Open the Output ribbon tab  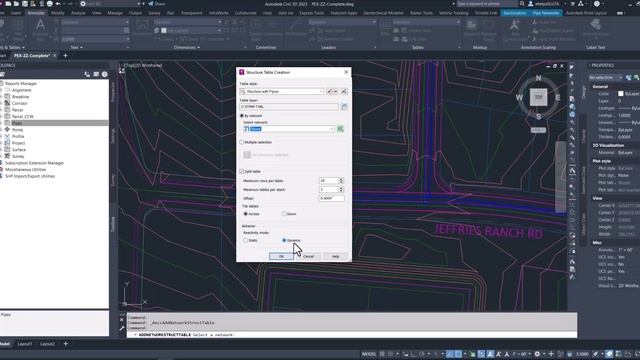[x=135, y=13]
